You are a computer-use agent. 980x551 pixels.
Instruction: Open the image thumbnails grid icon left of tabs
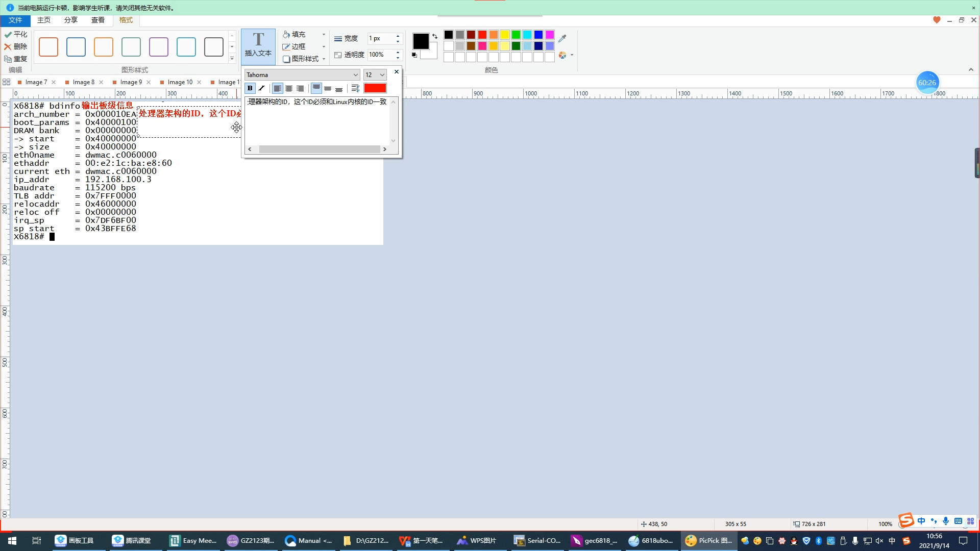(x=7, y=82)
